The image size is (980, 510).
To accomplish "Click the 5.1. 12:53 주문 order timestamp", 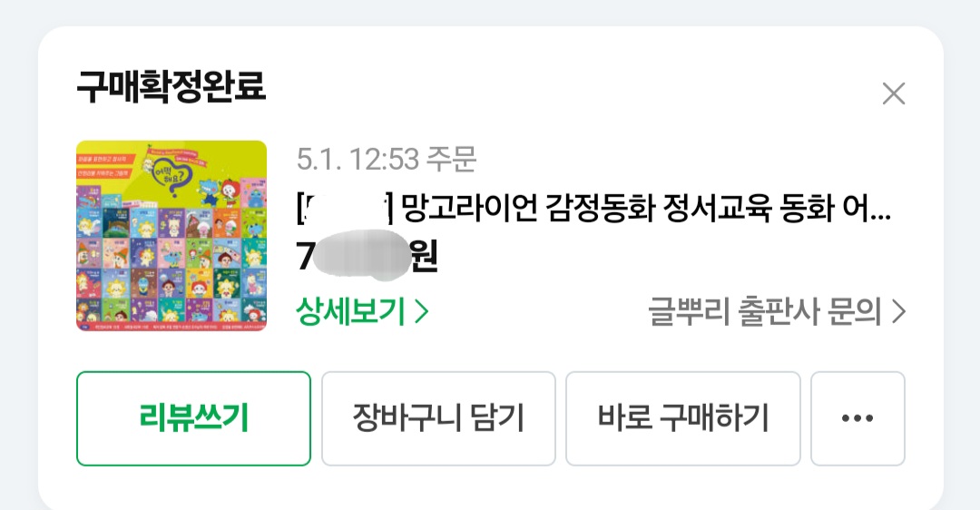I will click(x=387, y=159).
